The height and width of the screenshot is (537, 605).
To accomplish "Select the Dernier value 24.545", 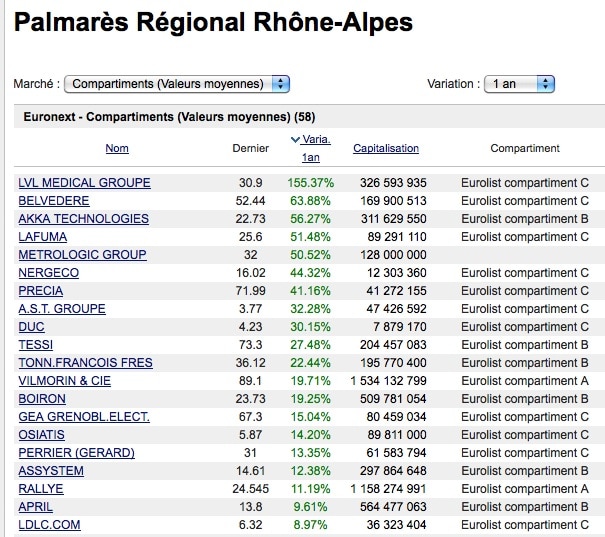I will (250, 489).
